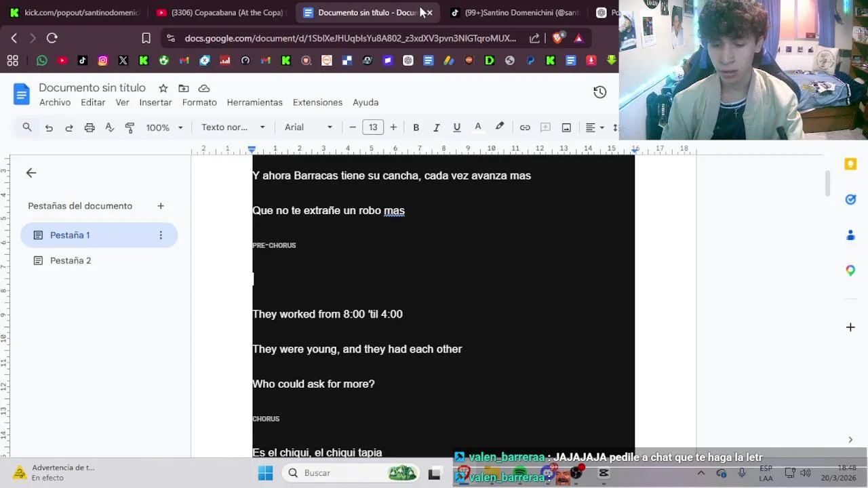The width and height of the screenshot is (868, 488).
Task: Open Google Maps in the side panel
Action: [x=850, y=270]
